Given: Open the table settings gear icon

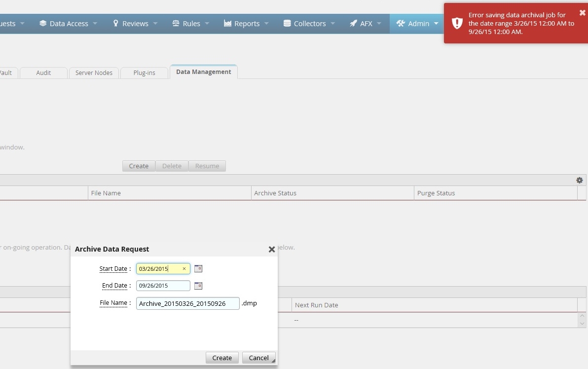Looking at the screenshot, I should click(580, 181).
